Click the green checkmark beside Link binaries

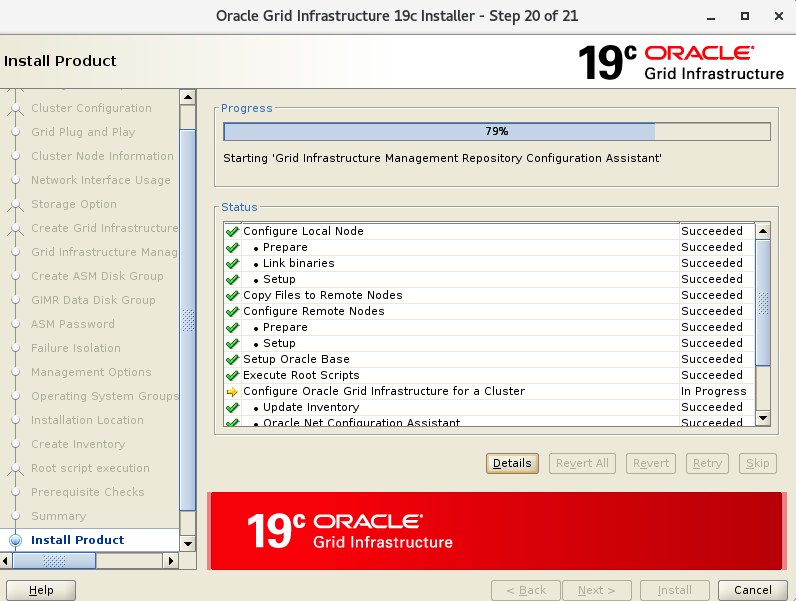(x=232, y=263)
